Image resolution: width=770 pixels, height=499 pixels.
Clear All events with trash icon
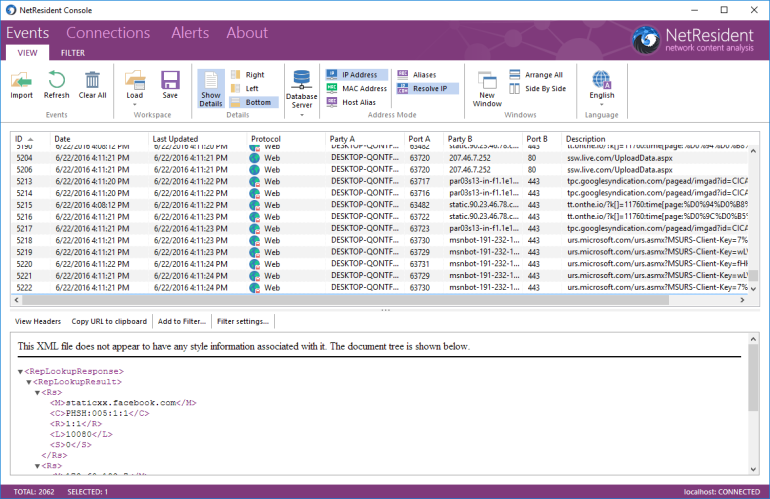[x=92, y=85]
